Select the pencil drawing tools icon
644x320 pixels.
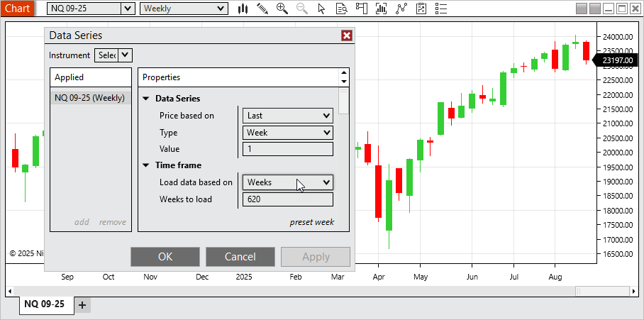(x=262, y=9)
